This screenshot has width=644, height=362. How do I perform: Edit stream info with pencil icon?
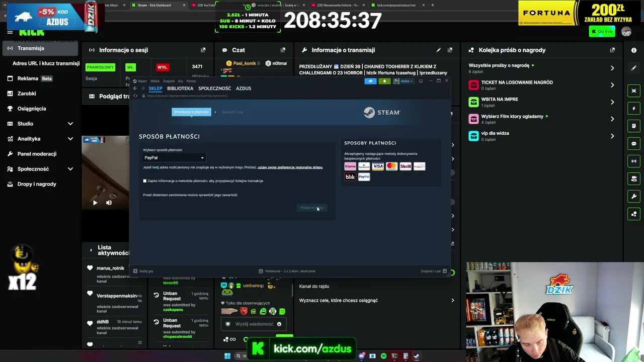[x=438, y=50]
